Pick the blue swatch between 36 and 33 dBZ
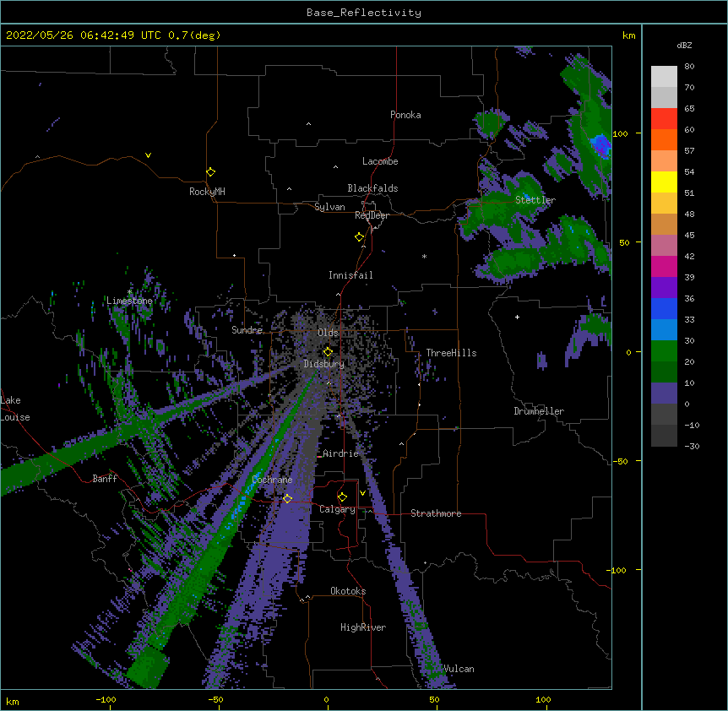The height and width of the screenshot is (711, 728). coord(664,308)
